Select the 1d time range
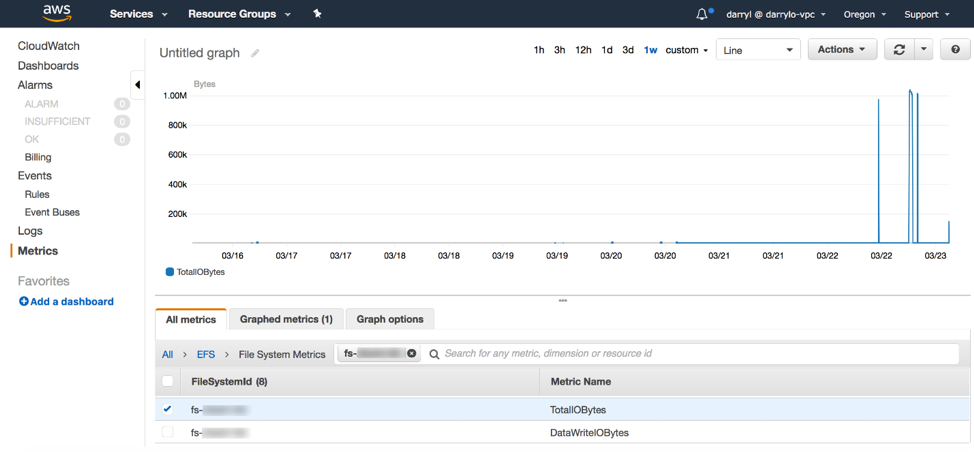Image resolution: width=974 pixels, height=452 pixels. [x=607, y=50]
